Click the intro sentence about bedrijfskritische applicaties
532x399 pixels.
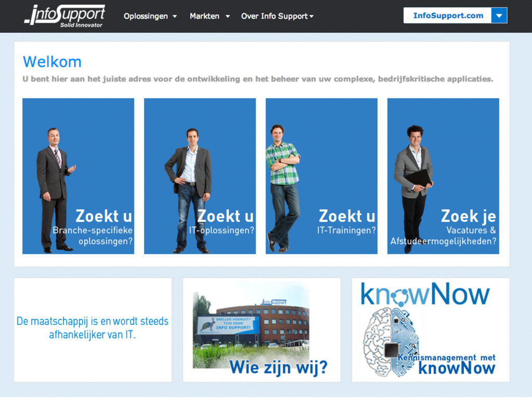tap(258, 79)
